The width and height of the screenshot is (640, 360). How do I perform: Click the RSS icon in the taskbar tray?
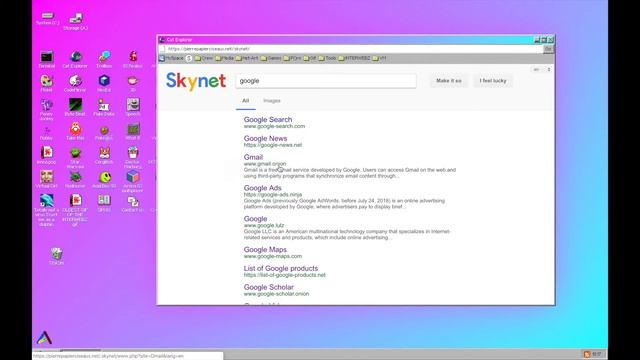click(x=587, y=354)
